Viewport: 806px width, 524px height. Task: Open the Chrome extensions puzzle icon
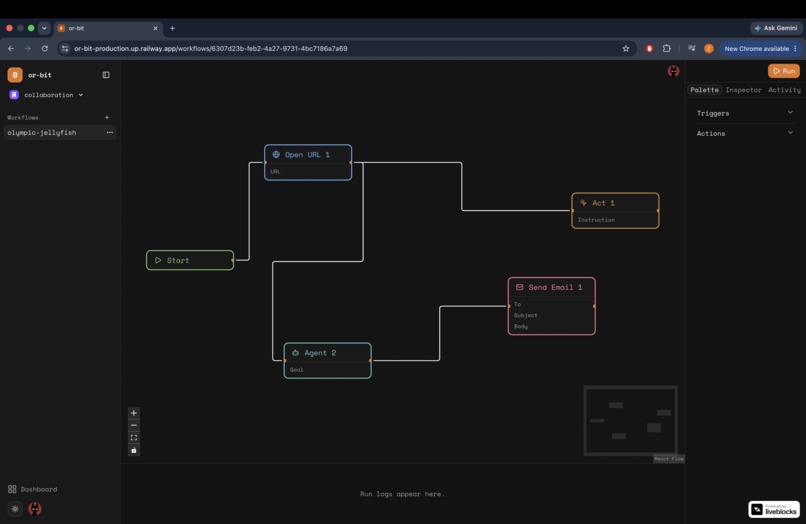coord(667,48)
